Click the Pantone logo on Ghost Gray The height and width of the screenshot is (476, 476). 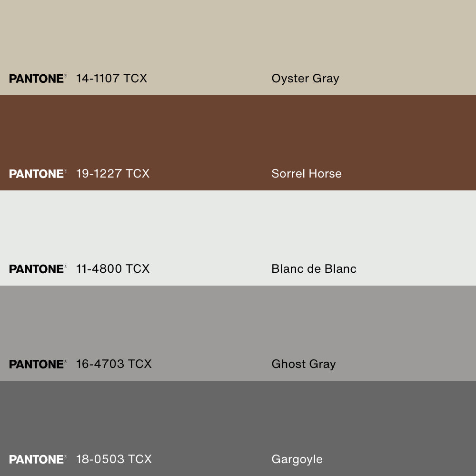tap(38, 364)
